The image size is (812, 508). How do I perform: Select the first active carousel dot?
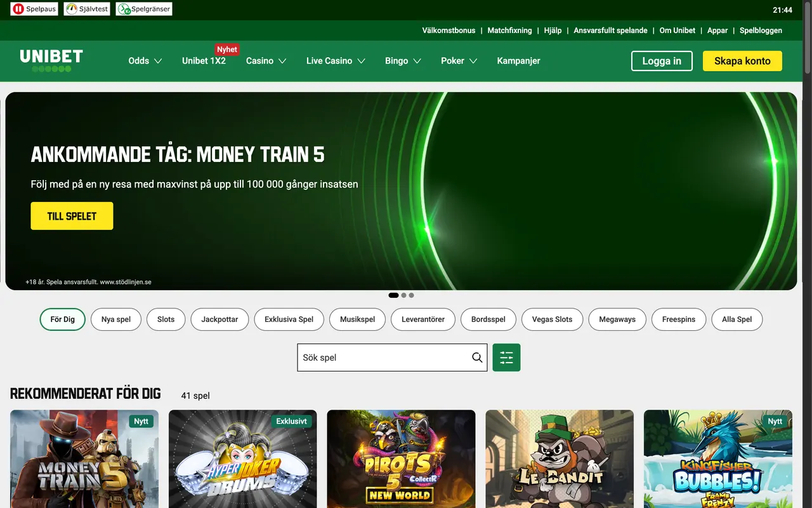pos(393,295)
